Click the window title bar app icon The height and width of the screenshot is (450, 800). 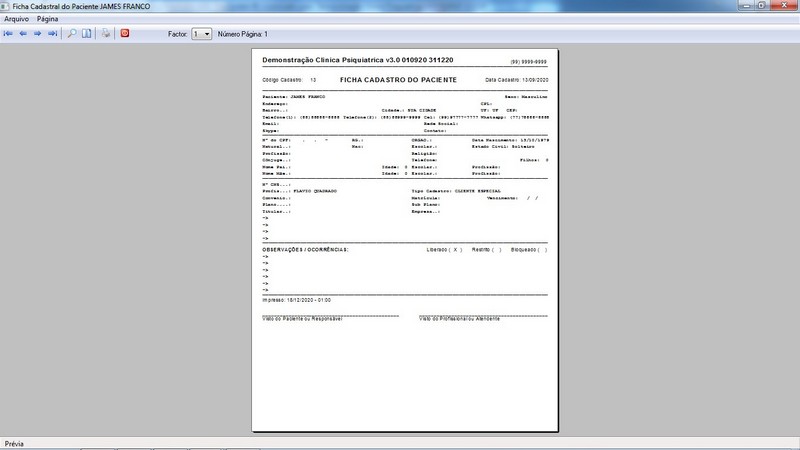point(5,6)
